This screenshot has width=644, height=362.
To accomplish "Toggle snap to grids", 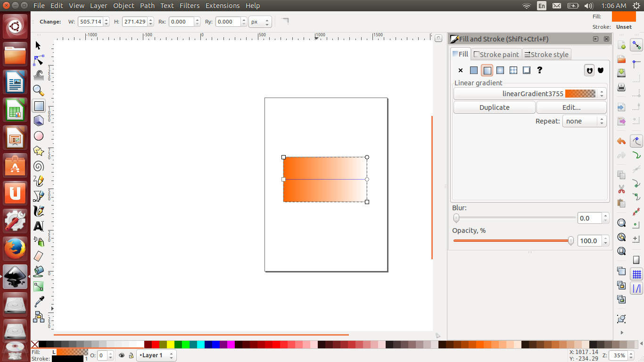I will [x=637, y=274].
